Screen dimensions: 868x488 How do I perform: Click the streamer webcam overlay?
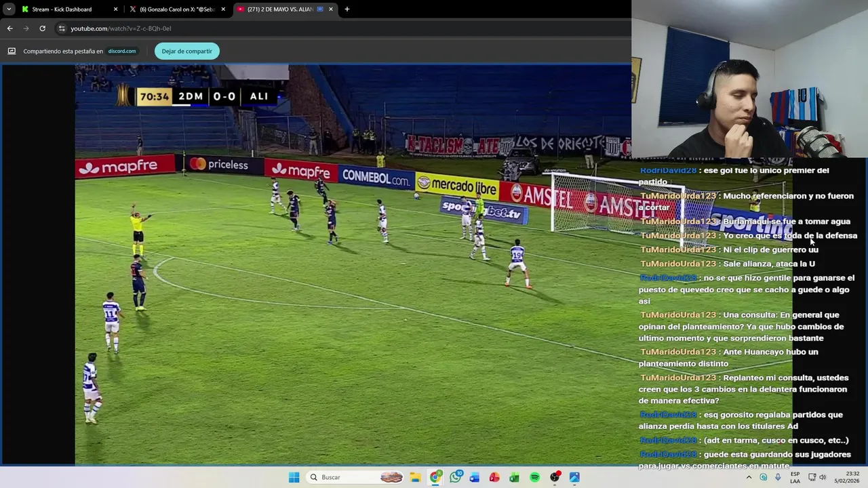tap(749, 79)
